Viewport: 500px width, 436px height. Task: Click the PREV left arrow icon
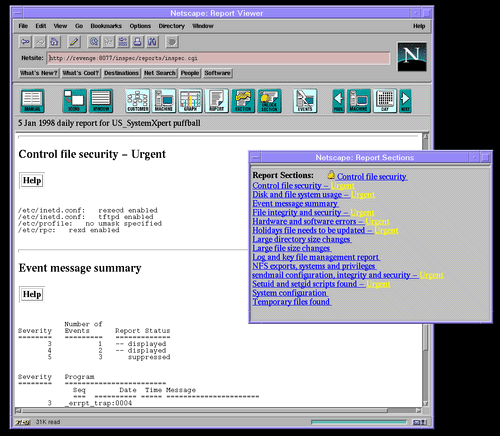[x=338, y=101]
